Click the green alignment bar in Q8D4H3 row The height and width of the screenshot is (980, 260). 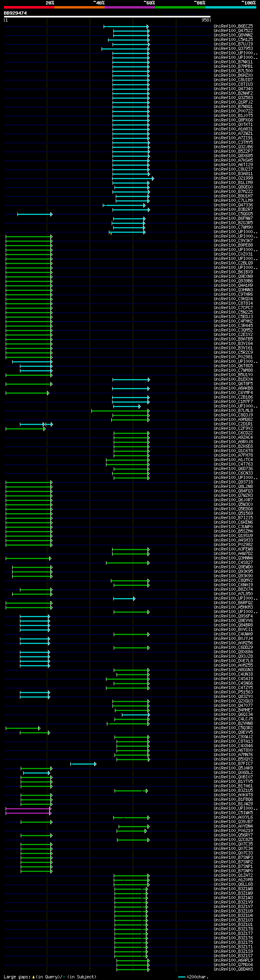[x=133, y=969]
